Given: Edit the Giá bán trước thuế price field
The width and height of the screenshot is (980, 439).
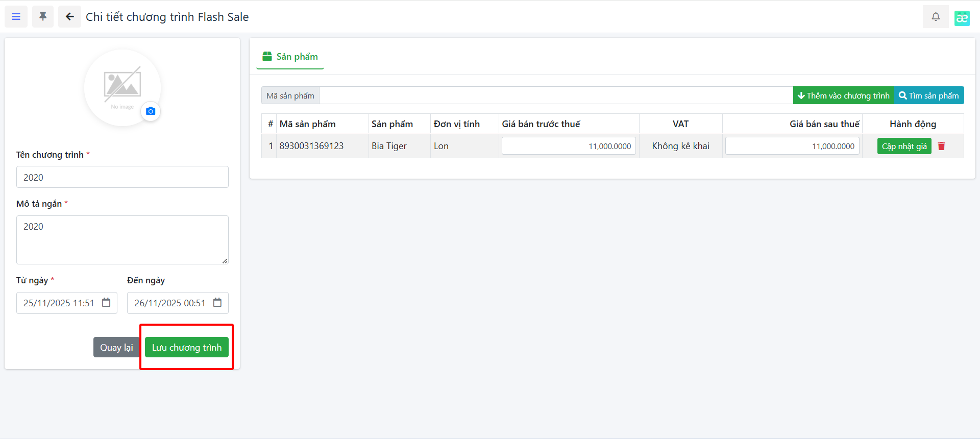Looking at the screenshot, I should pyautogui.click(x=569, y=146).
